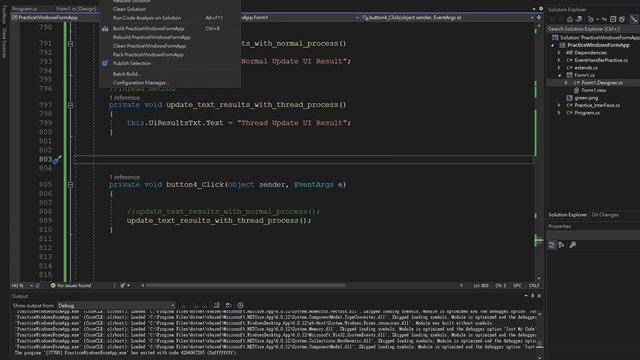Switch to Program.cs editor tab
Image resolution: width=640 pixels, height=360 pixels.
pyautogui.click(x=25, y=9)
